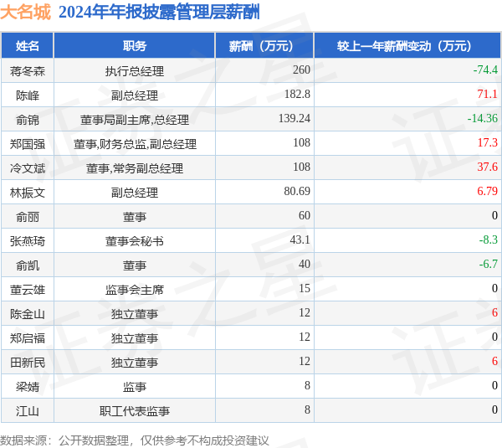
Task: Click the salary value 260
Action: (x=301, y=70)
